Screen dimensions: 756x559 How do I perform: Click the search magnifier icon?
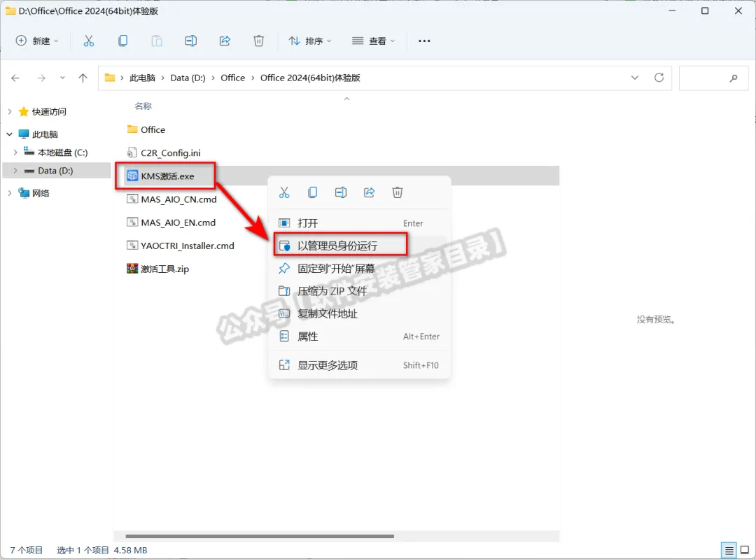coord(734,78)
